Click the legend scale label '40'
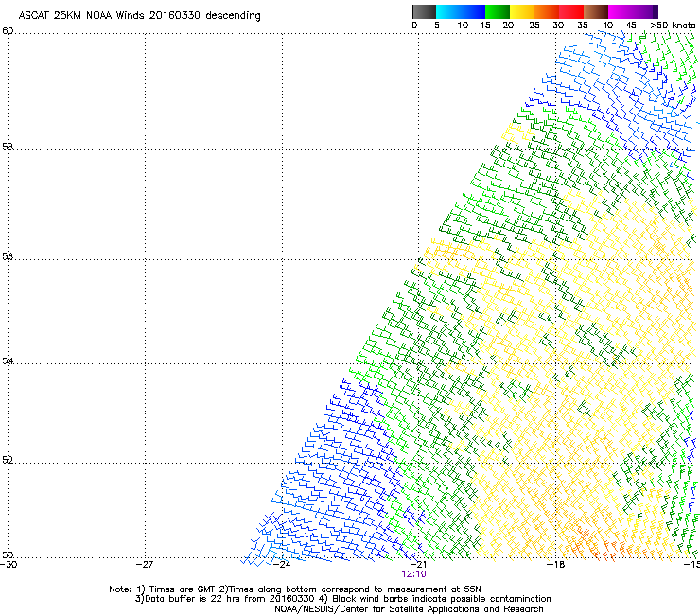 point(607,26)
